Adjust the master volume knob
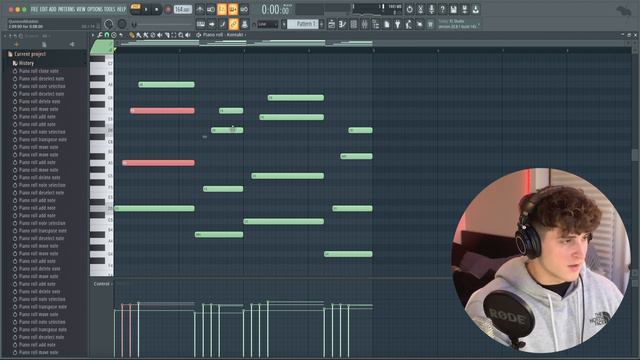640x360 pixels. pos(109,24)
